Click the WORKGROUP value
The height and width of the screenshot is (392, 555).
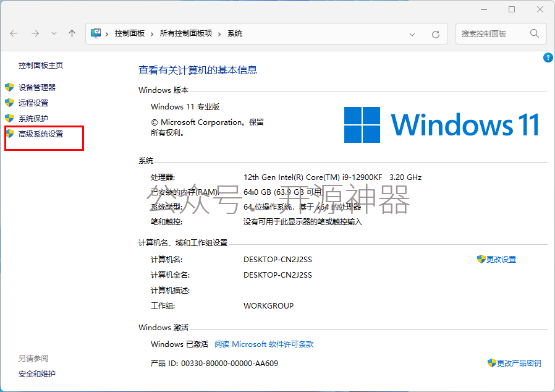tap(269, 306)
